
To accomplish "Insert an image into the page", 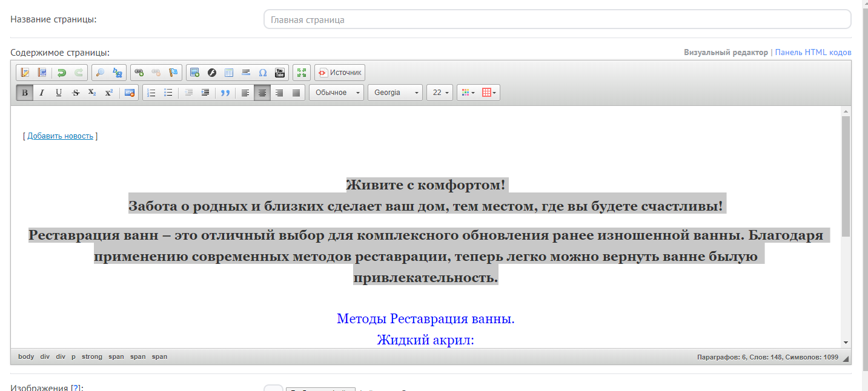I will coord(194,73).
